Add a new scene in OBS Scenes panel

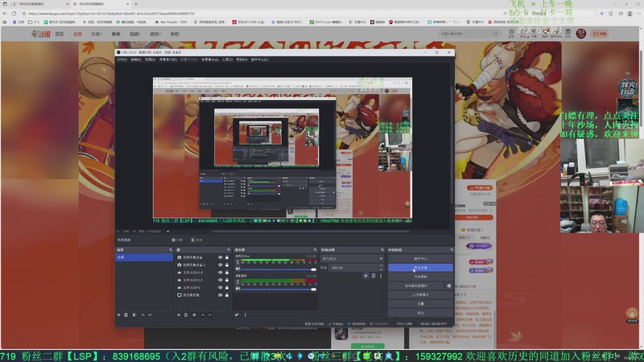(118, 315)
